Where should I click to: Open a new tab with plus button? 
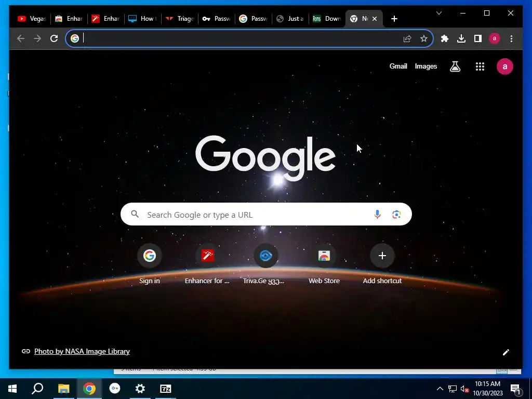pyautogui.click(x=394, y=19)
